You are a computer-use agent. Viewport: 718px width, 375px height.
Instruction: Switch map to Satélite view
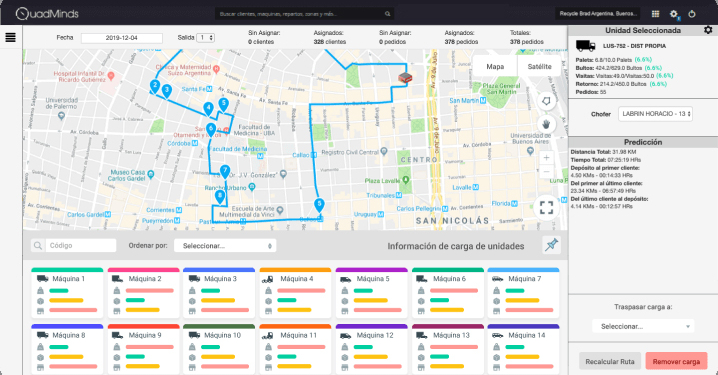[x=539, y=66]
